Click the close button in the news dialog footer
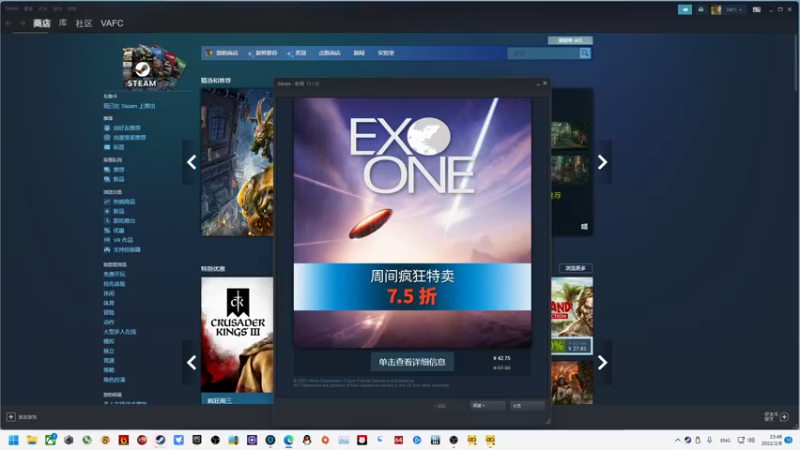Viewport: 800px width, 450px height. pyautogui.click(x=528, y=406)
